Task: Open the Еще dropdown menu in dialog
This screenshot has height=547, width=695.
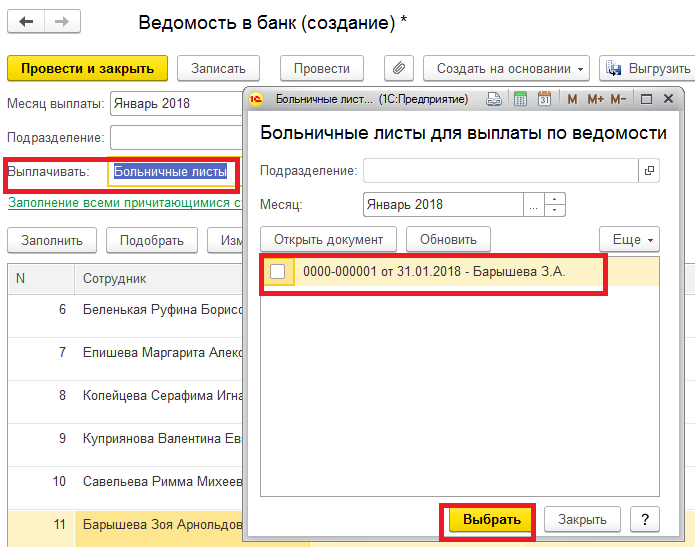Action: click(629, 239)
